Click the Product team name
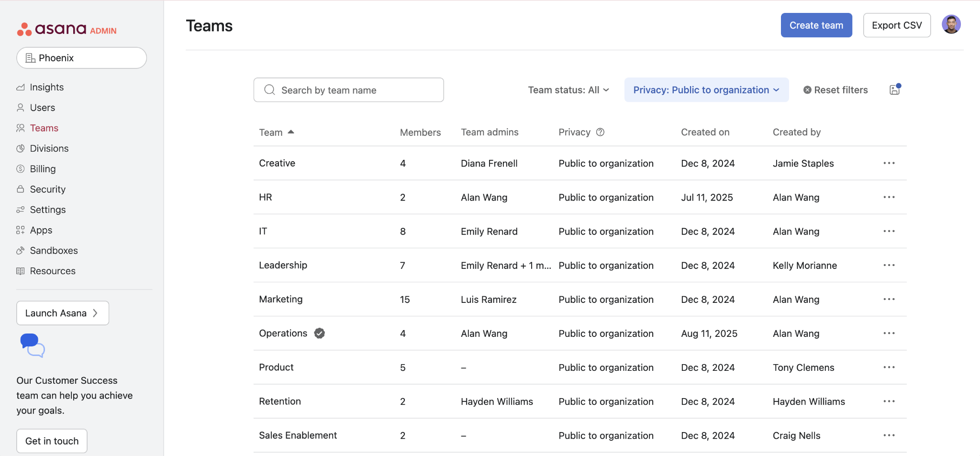The height and width of the screenshot is (456, 980). (276, 367)
